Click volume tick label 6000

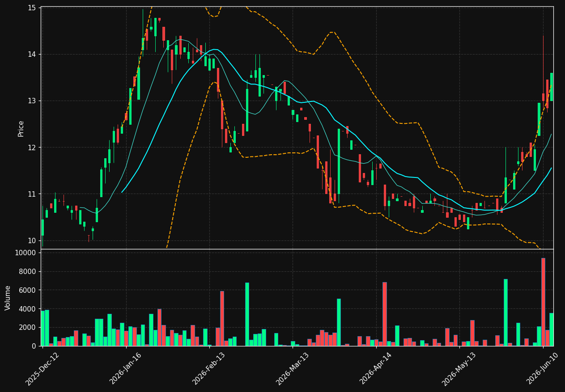tap(28, 290)
